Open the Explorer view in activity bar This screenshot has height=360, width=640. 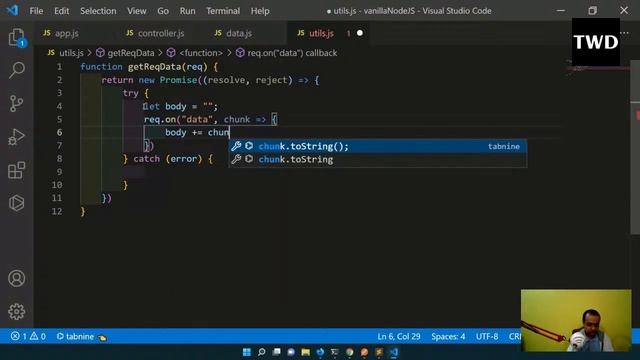point(16,38)
